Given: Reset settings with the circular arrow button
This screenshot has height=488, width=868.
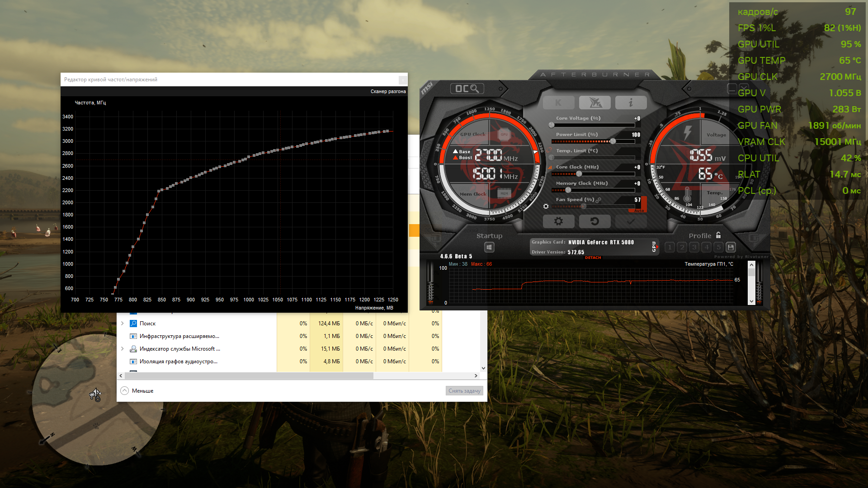Looking at the screenshot, I should pyautogui.click(x=594, y=221).
